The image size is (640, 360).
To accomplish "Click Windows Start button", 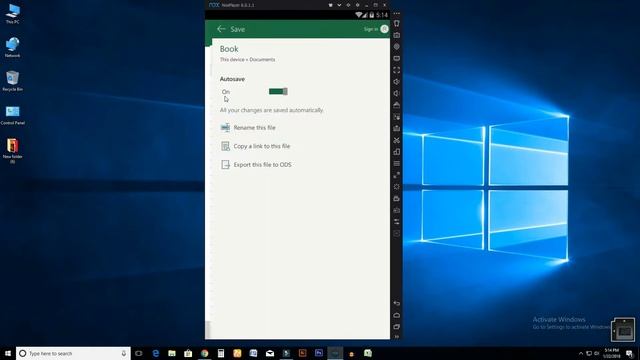I will pyautogui.click(x=8, y=353).
